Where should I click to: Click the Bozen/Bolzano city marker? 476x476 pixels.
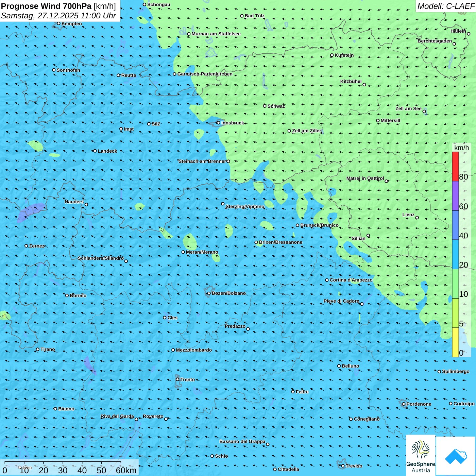(209, 293)
